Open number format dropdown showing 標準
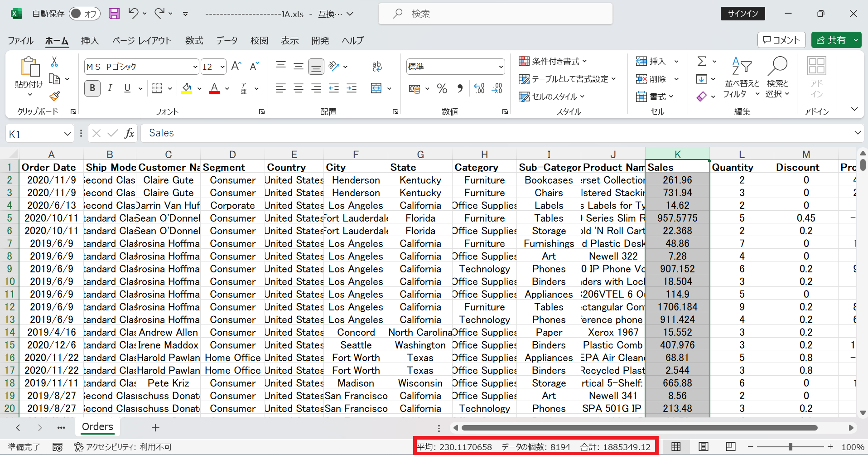The image size is (868, 455). click(501, 67)
